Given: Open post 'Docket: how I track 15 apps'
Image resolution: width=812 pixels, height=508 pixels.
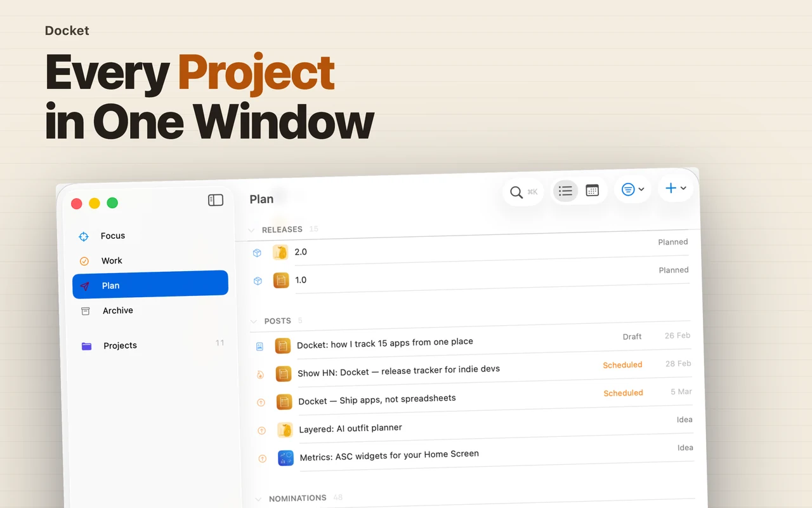Looking at the screenshot, I should (472, 341).
